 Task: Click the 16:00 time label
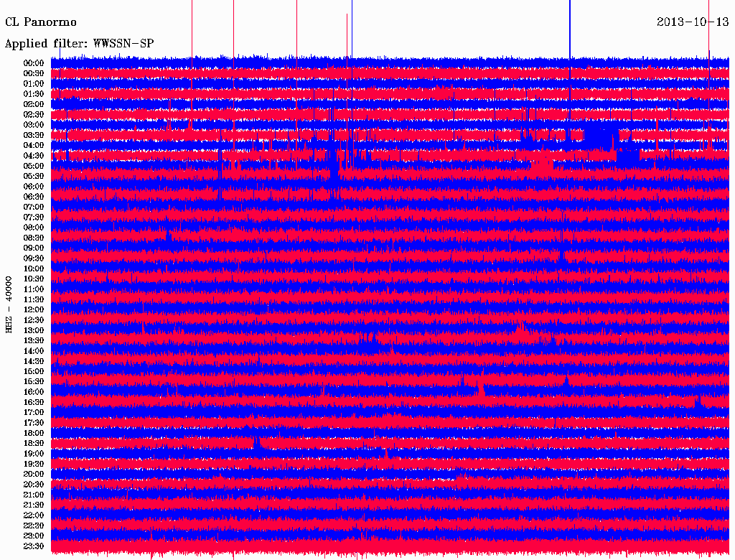[33, 392]
